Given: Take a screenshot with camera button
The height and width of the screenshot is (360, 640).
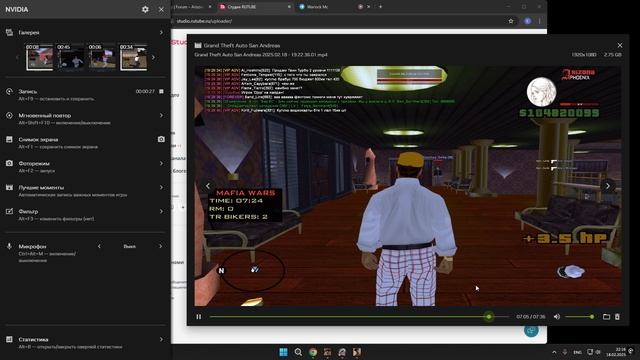Looking at the screenshot, I should [161, 139].
